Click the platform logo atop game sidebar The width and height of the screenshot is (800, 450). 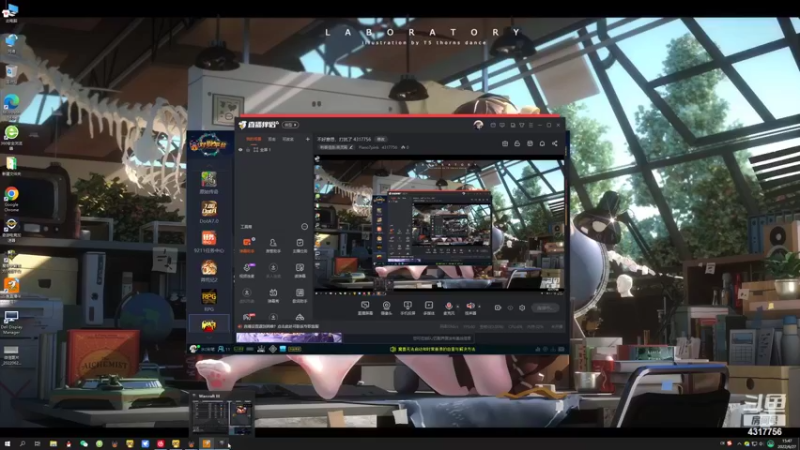click(x=210, y=146)
